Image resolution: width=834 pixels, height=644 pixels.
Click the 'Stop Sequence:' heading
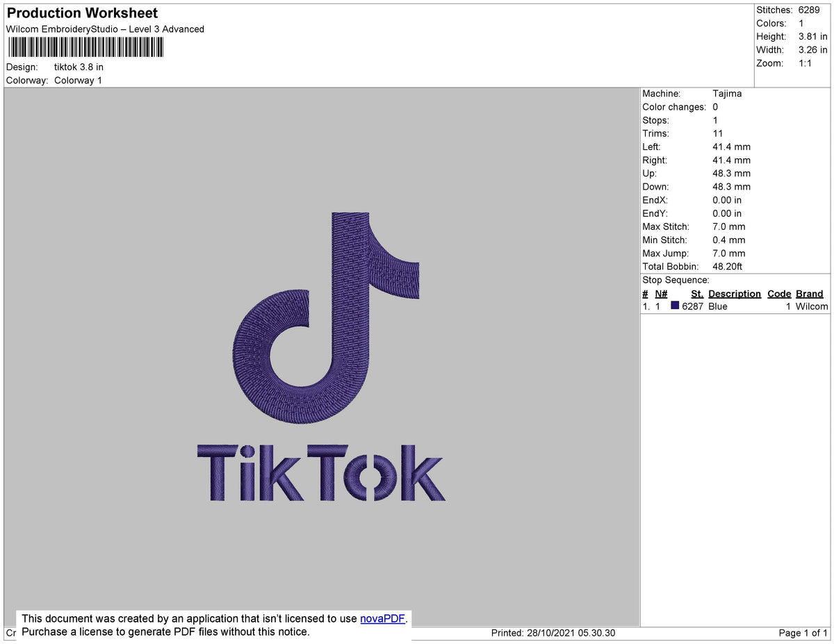[676, 280]
